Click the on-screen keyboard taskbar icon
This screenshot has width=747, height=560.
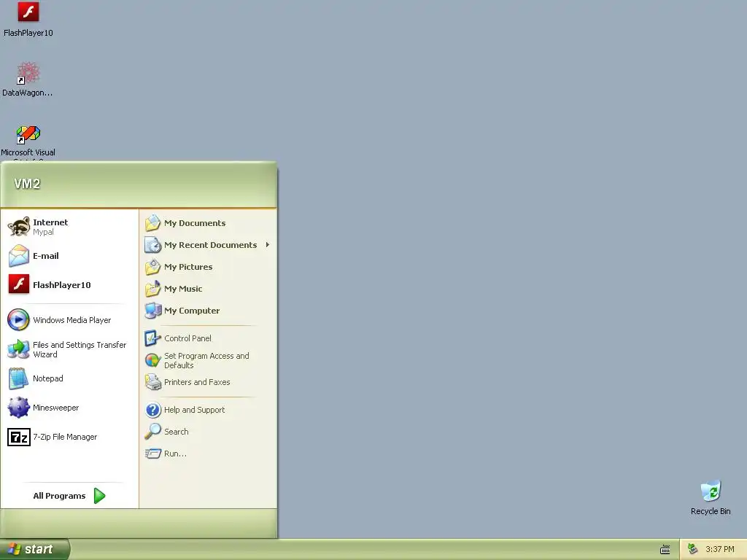665,550
